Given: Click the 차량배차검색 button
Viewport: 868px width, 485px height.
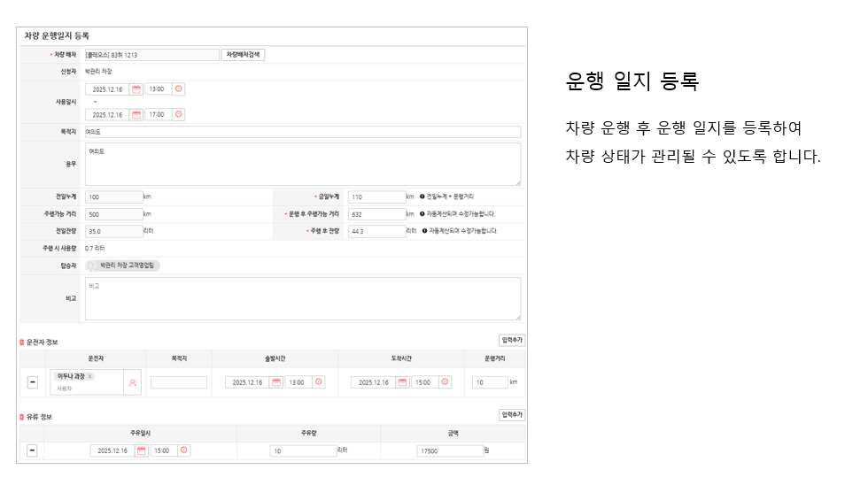Looking at the screenshot, I should (243, 55).
